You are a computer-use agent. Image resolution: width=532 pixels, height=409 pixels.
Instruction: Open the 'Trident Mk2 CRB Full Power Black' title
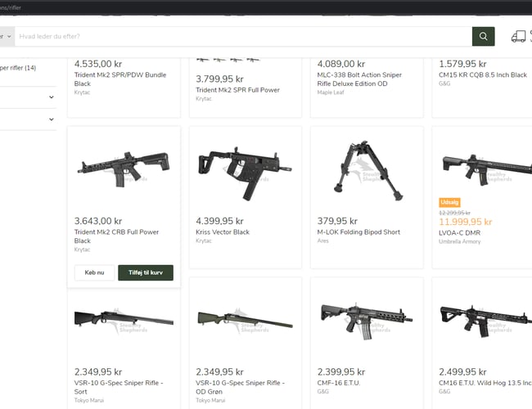(x=116, y=236)
